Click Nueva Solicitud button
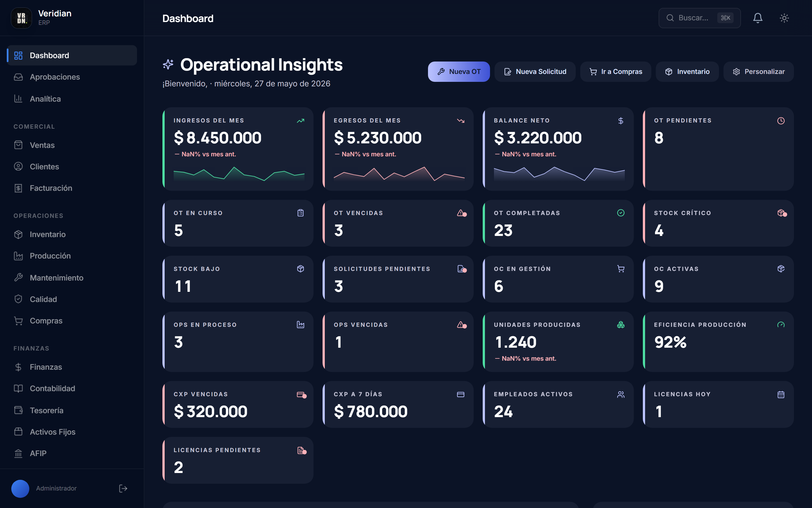The height and width of the screenshot is (508, 812). tap(535, 72)
